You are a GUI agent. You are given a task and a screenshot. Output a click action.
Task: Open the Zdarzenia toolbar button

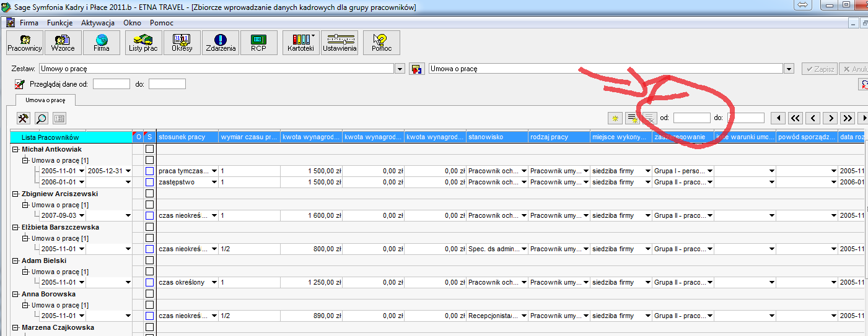pos(221,42)
